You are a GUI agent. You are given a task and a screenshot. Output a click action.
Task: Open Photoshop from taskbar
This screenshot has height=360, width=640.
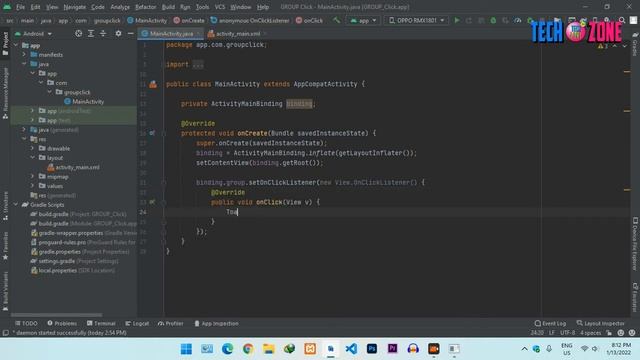coord(371,349)
